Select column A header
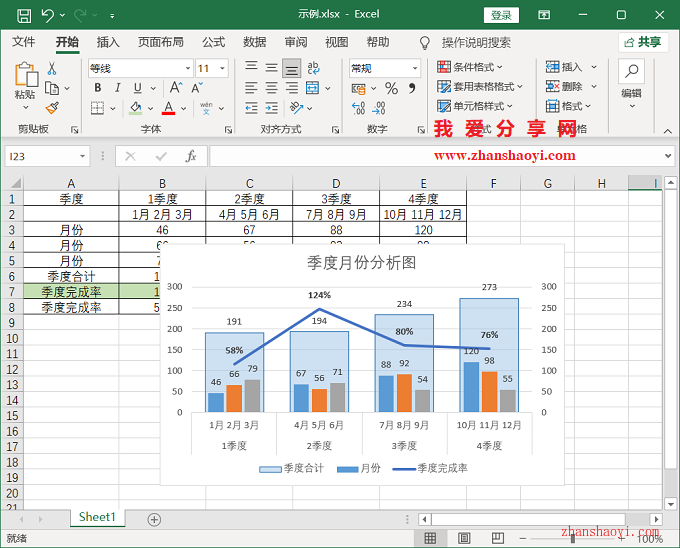The height and width of the screenshot is (548, 680). pyautogui.click(x=71, y=183)
